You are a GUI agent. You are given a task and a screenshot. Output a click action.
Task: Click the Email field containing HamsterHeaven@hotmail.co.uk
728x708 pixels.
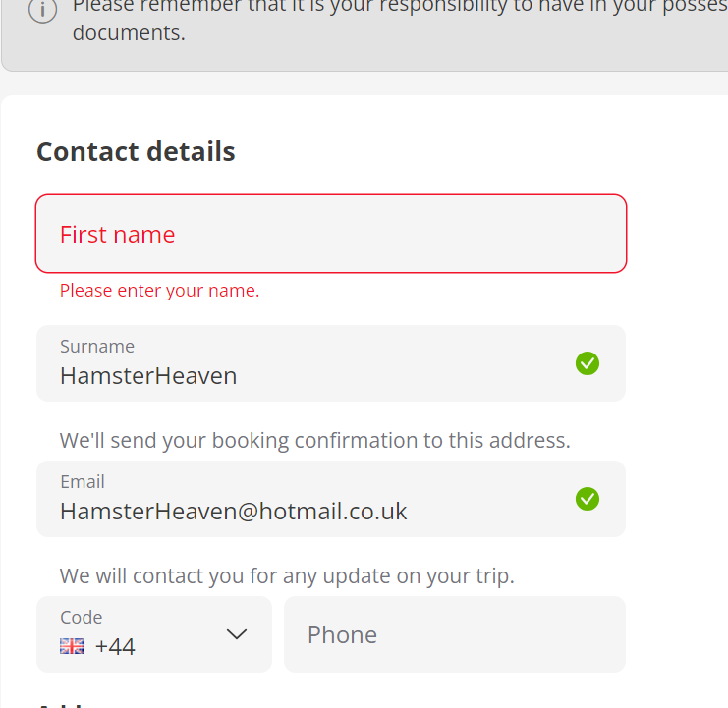[x=331, y=499]
